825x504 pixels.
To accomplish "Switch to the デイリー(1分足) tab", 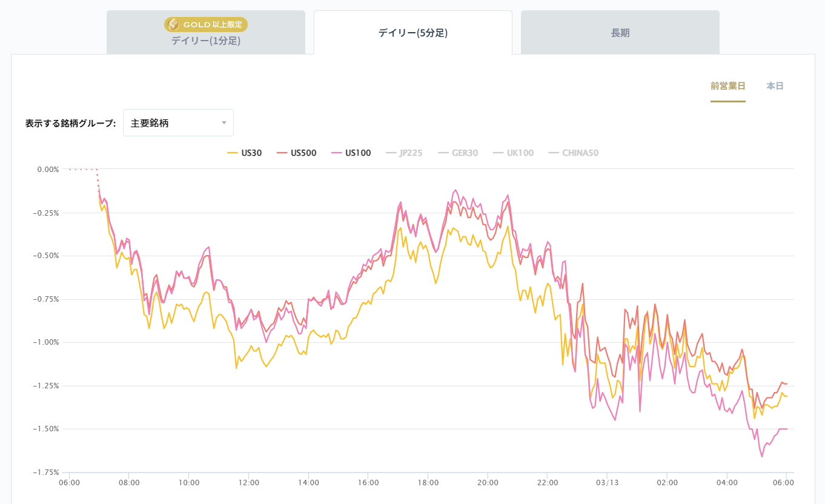I will pyautogui.click(x=205, y=41).
